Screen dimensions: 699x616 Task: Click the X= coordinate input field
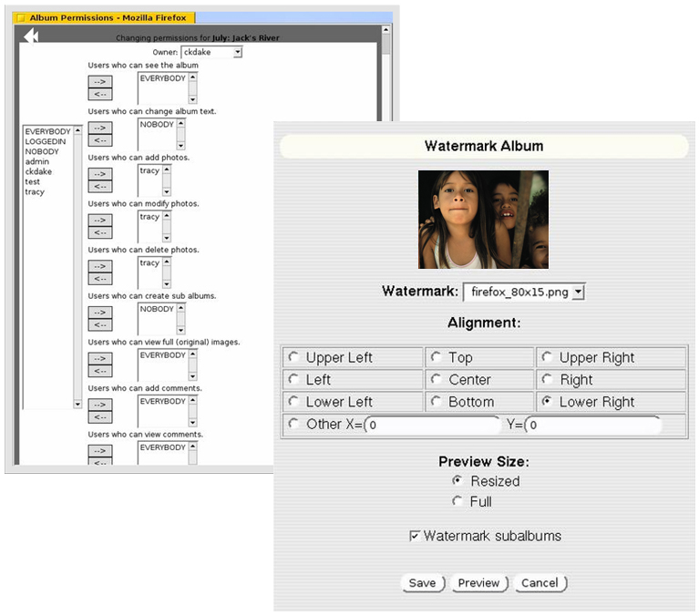(x=432, y=425)
